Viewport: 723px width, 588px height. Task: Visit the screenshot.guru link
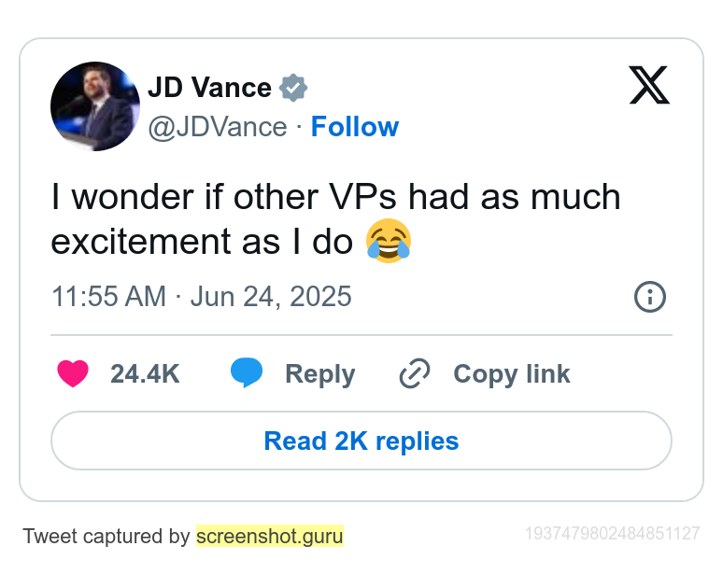(270, 536)
